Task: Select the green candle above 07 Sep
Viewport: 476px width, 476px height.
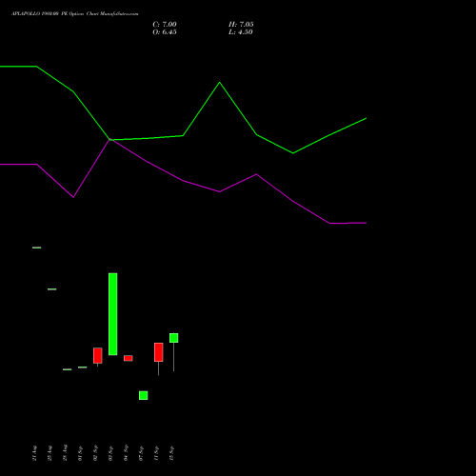Action: [x=144, y=395]
